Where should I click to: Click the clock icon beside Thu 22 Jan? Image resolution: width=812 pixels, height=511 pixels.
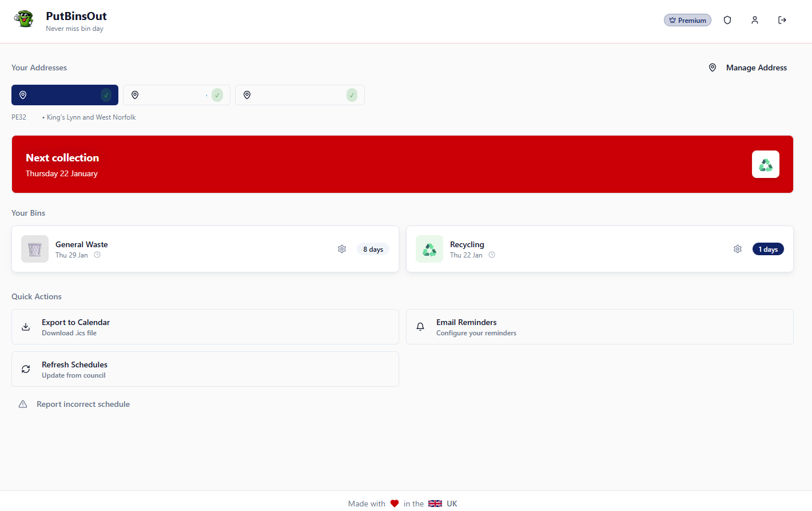[492, 255]
